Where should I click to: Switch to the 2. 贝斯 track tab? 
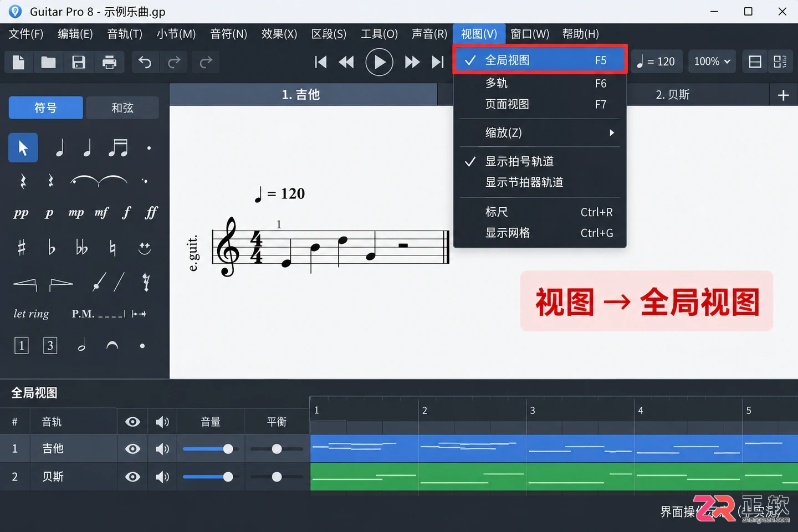coord(673,95)
